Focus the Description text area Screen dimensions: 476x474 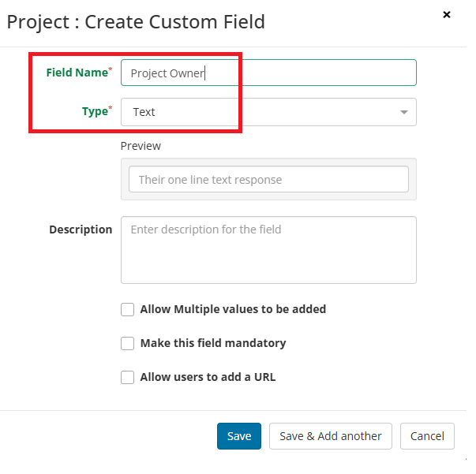[x=268, y=250]
